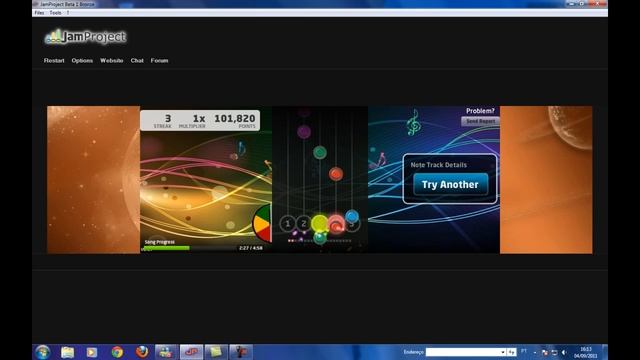The width and height of the screenshot is (640, 360).
Task: Expand the taskbar address dropdown arrow
Action: coord(503,352)
